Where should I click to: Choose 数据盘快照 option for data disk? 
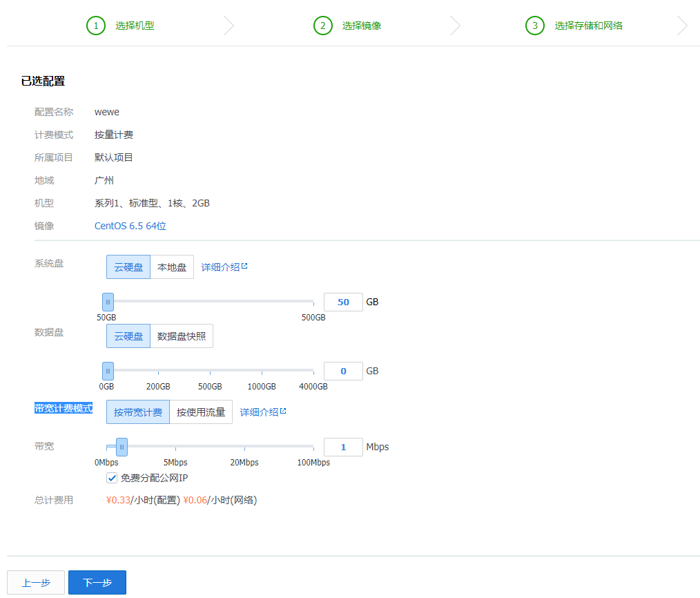182,336
